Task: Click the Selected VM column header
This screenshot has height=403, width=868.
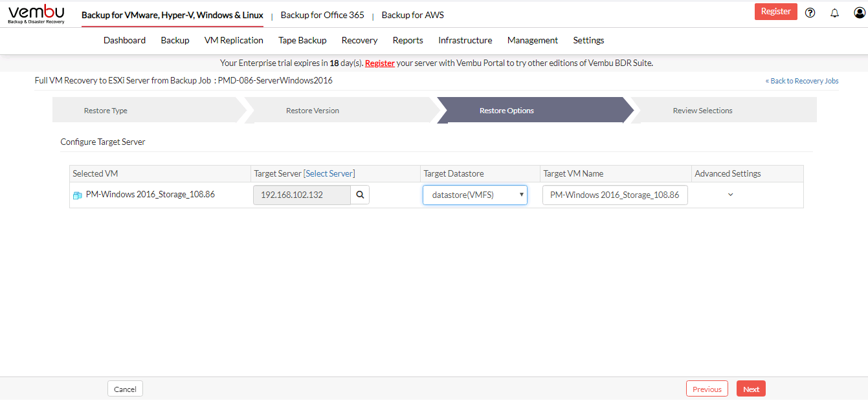Action: click(95, 173)
